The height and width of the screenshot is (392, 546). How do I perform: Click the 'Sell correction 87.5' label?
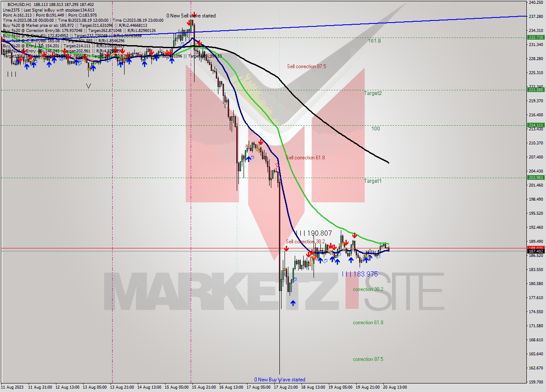[x=307, y=66]
